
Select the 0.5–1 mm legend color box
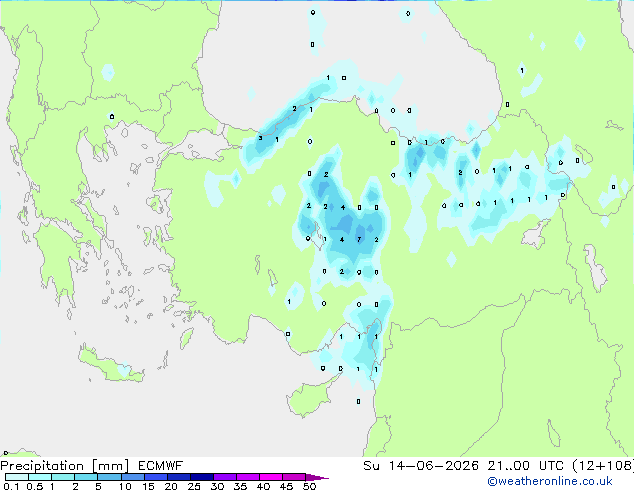click(40, 477)
